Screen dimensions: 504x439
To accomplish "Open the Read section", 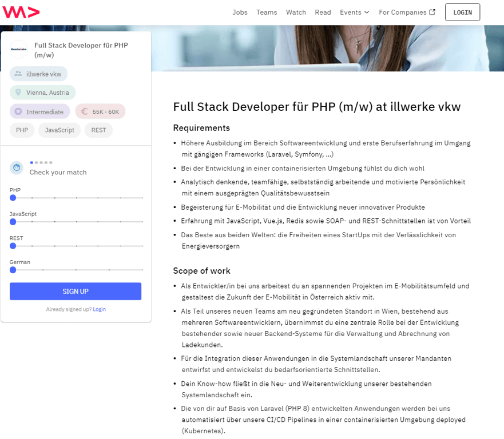I will (323, 12).
